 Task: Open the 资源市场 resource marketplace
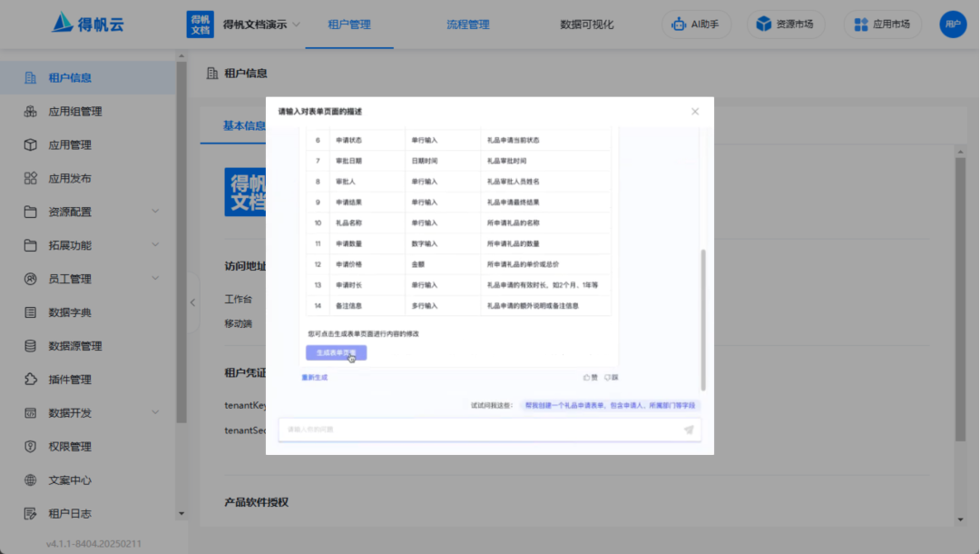tap(786, 25)
